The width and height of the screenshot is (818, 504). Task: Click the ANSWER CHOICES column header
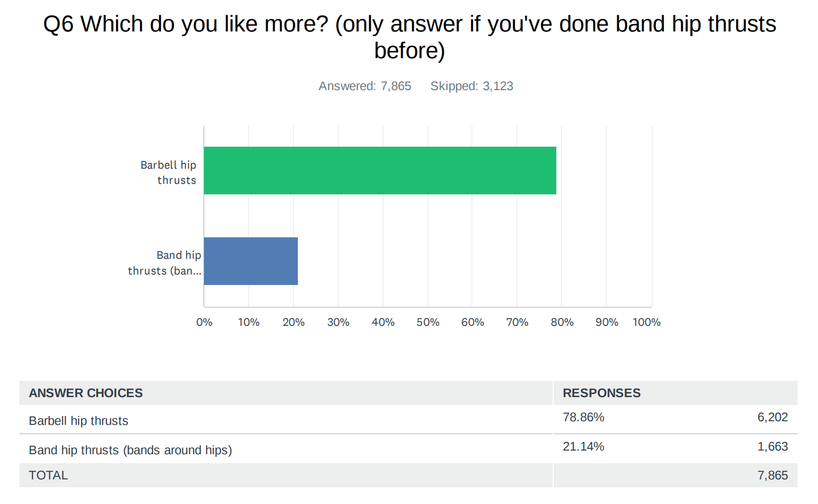coord(85,393)
